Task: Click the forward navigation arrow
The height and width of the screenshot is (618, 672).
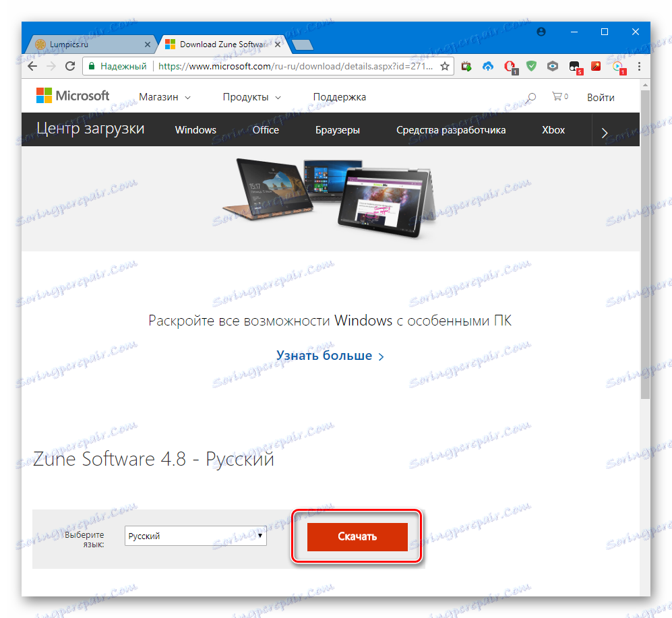Action: 51,67
